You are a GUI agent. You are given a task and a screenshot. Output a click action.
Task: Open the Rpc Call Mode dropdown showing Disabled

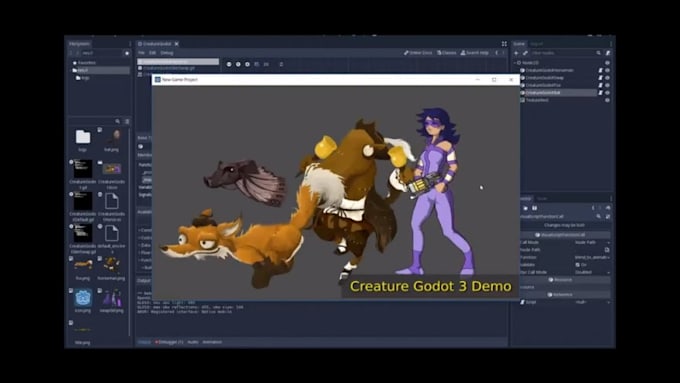click(592, 272)
